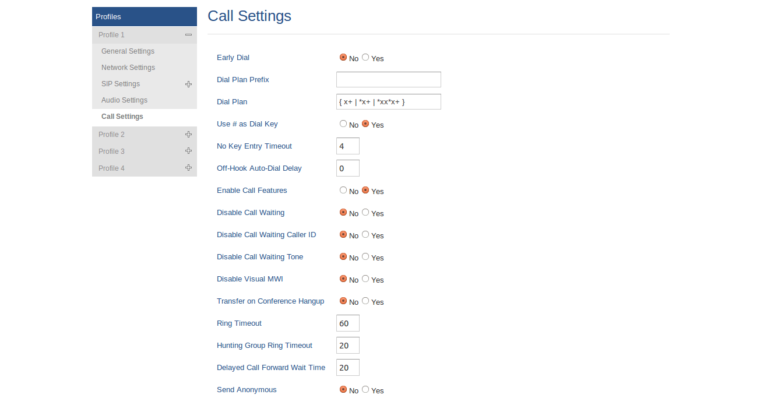Screen dimensions: 760x405
Task: Expand Profile 2 plus icon
Action: point(188,134)
